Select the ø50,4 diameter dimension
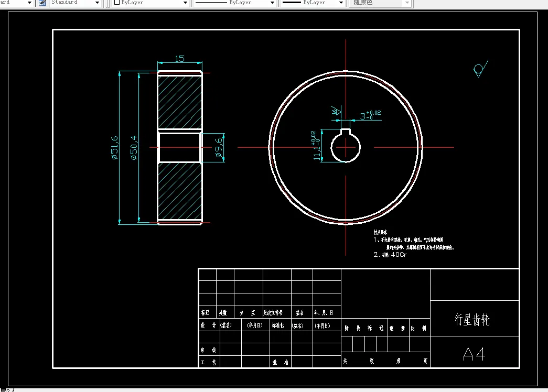Viewport: 548px width, 392px height. (x=134, y=147)
